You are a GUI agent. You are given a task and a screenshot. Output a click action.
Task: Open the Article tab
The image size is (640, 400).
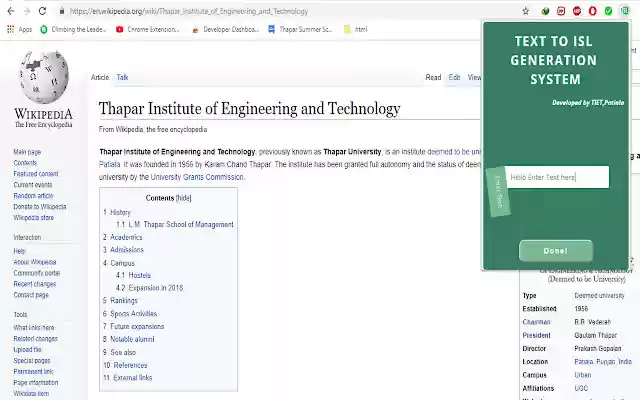(x=100, y=77)
